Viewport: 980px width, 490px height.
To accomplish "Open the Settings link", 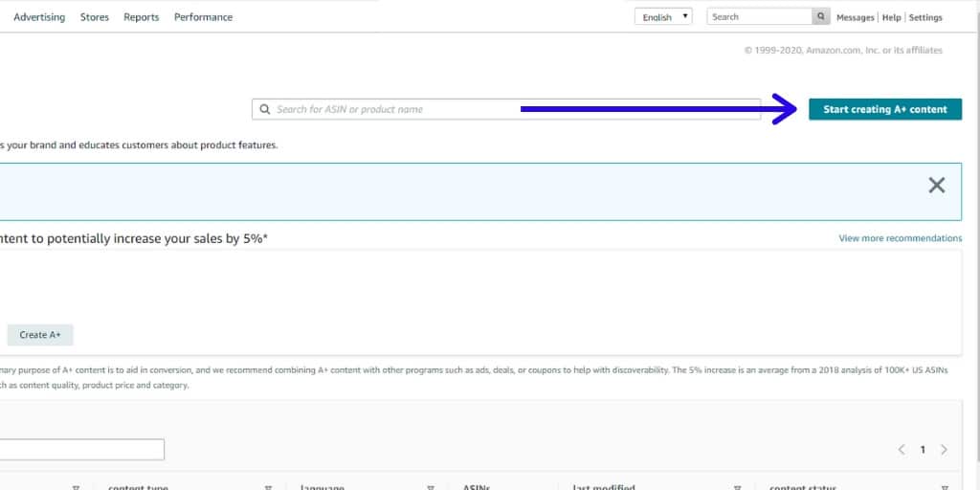I will [925, 17].
